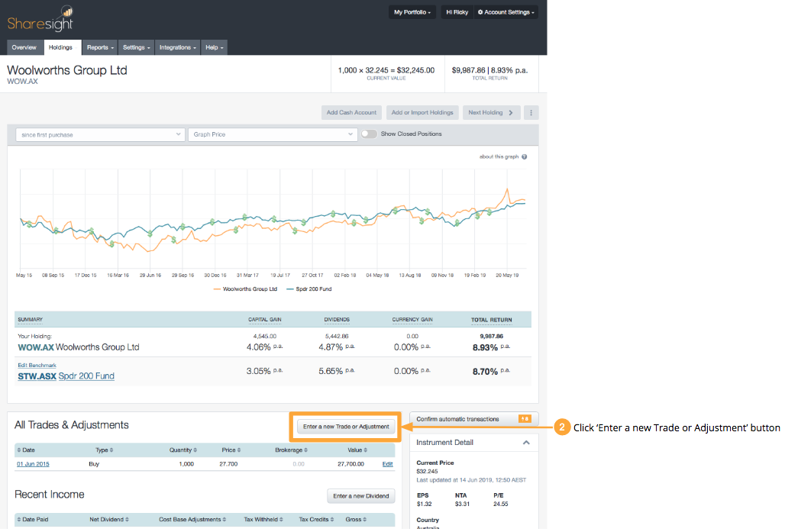Open the STW.ASX Spdr 200 Fund link

coord(66,376)
